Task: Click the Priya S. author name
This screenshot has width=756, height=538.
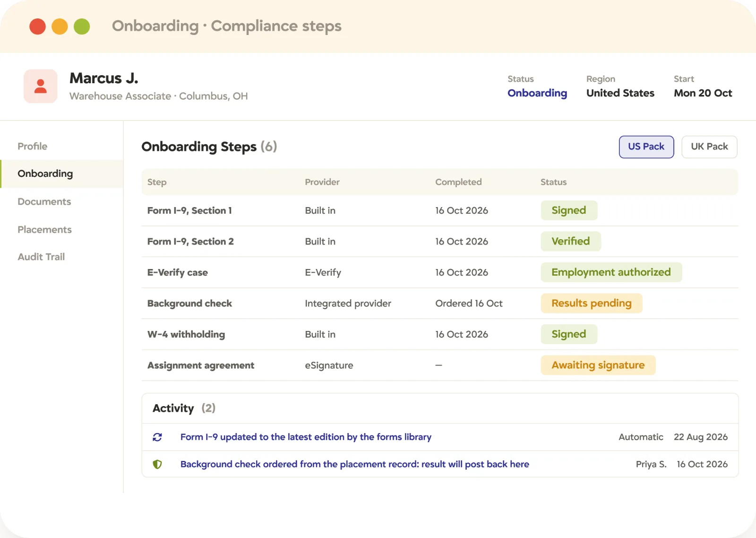Action: (651, 464)
